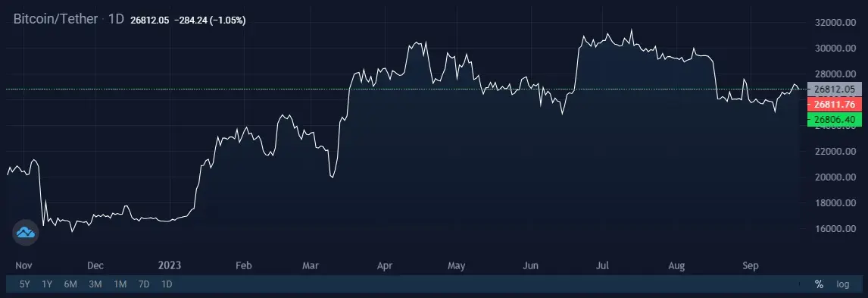The width and height of the screenshot is (868, 298).
Task: Click the 16000.00 price axis label
Action: 835,229
